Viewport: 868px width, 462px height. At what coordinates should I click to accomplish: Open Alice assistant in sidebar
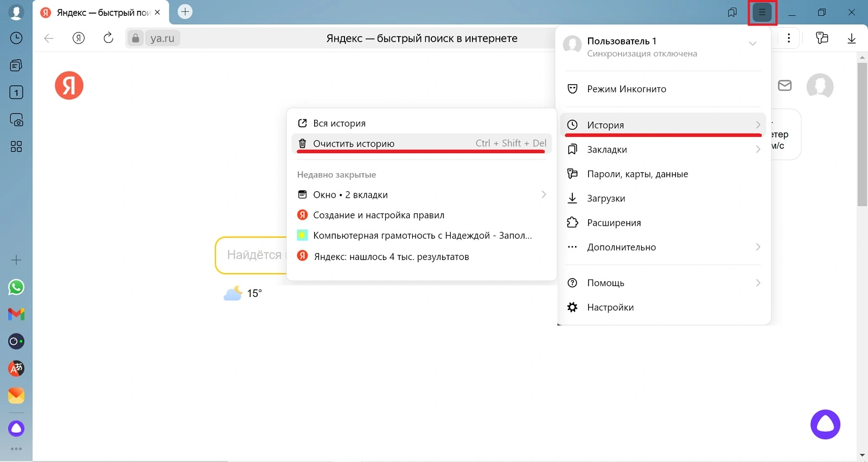(x=16, y=428)
